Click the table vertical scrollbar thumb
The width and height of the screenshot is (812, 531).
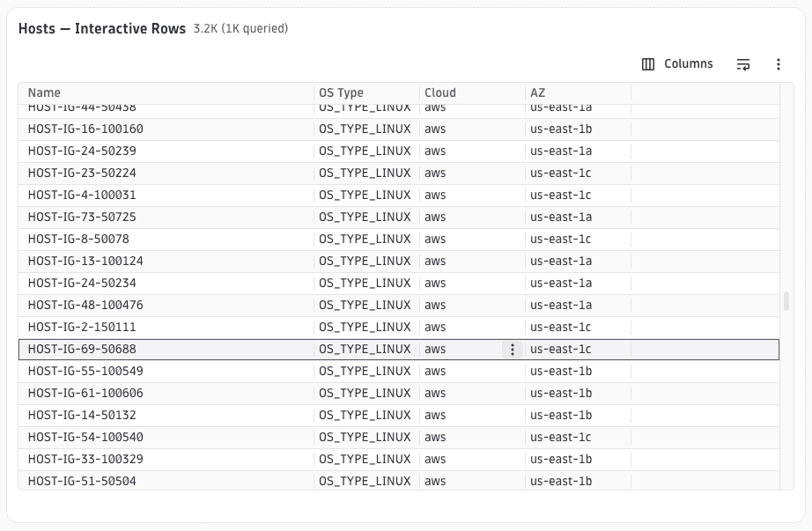786,301
